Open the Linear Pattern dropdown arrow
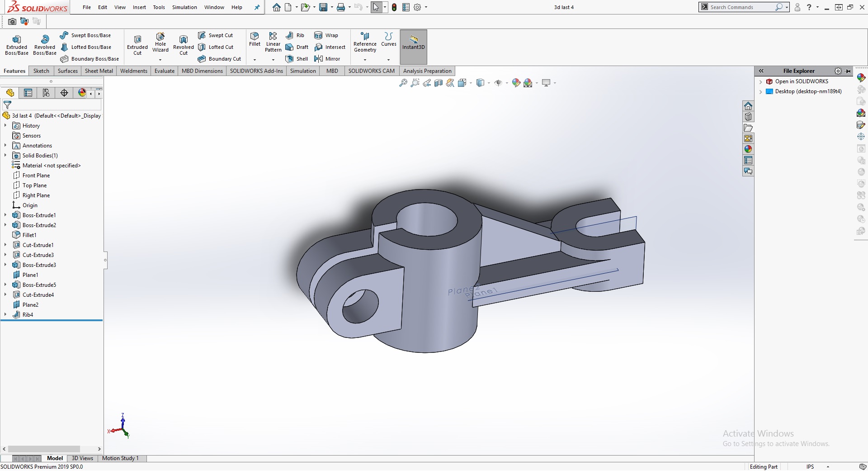This screenshot has width=868, height=475. point(273,60)
